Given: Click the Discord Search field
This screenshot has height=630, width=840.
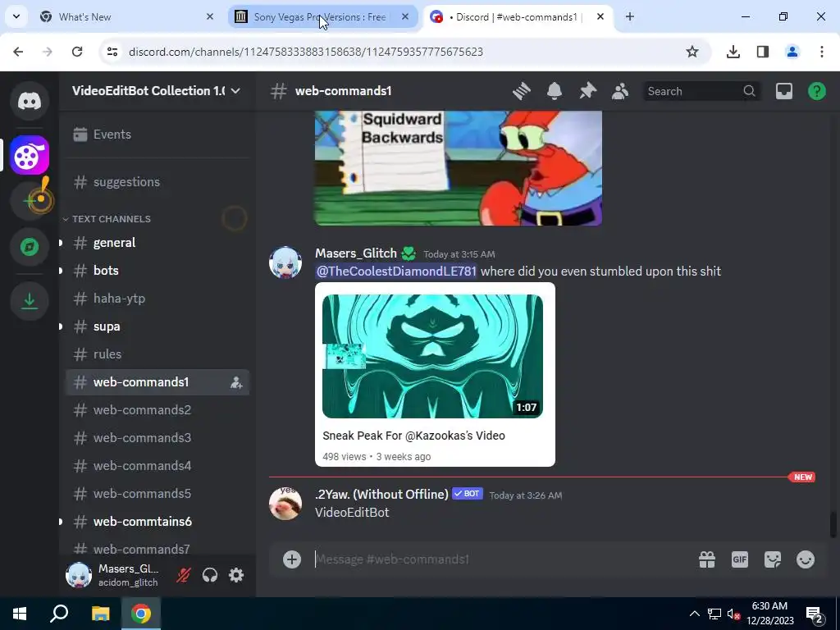Looking at the screenshot, I should (x=701, y=91).
